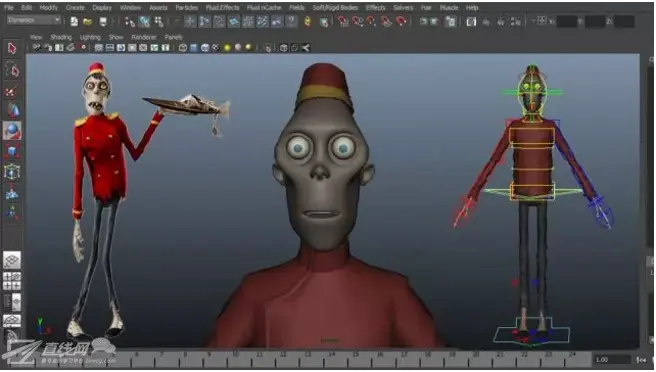This screenshot has width=656, height=372.
Task: Select the Move tool cone icon
Action: click(x=13, y=110)
